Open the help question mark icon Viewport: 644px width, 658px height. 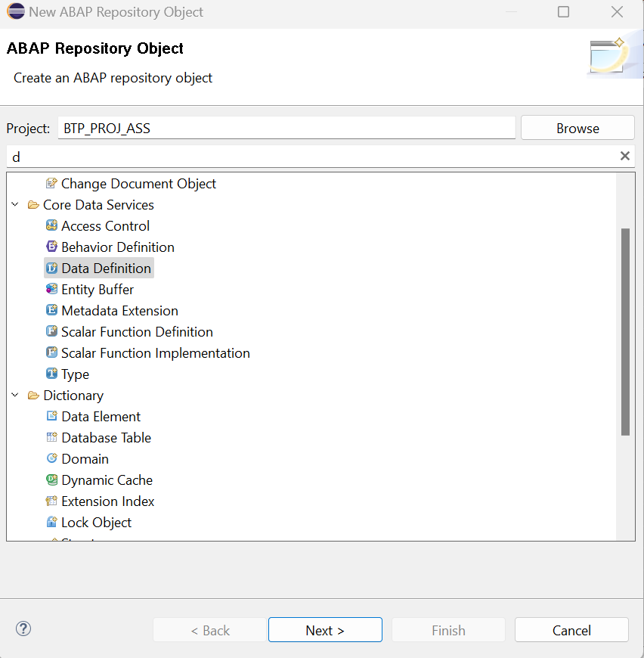(23, 629)
